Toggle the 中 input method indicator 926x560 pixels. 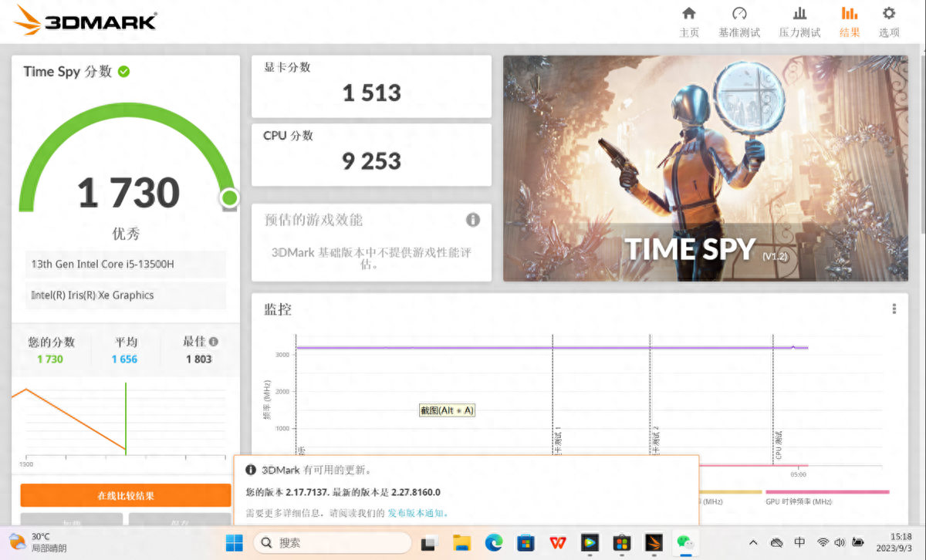800,542
